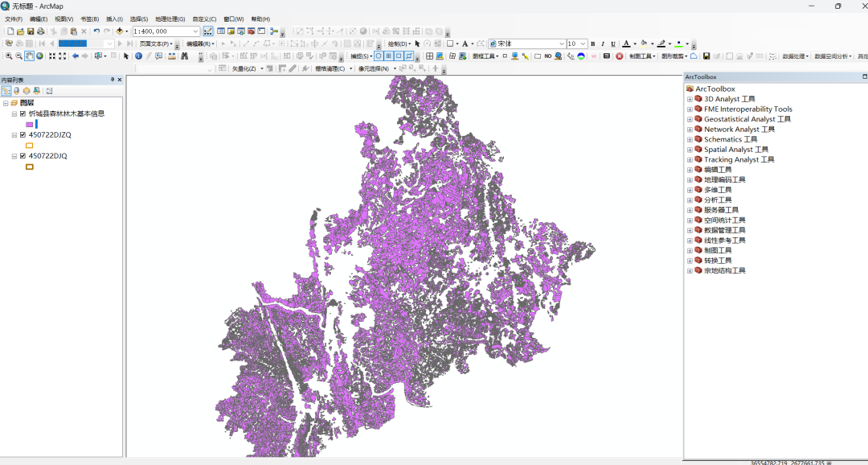Viewport: 868px width, 465px height.
Task: Toggle bold text formatting
Action: (x=593, y=43)
